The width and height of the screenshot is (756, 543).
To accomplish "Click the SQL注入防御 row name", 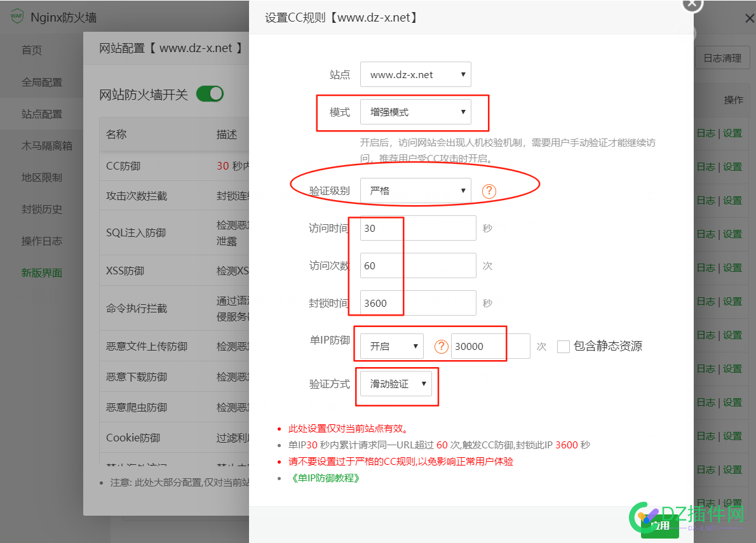I will click(136, 232).
